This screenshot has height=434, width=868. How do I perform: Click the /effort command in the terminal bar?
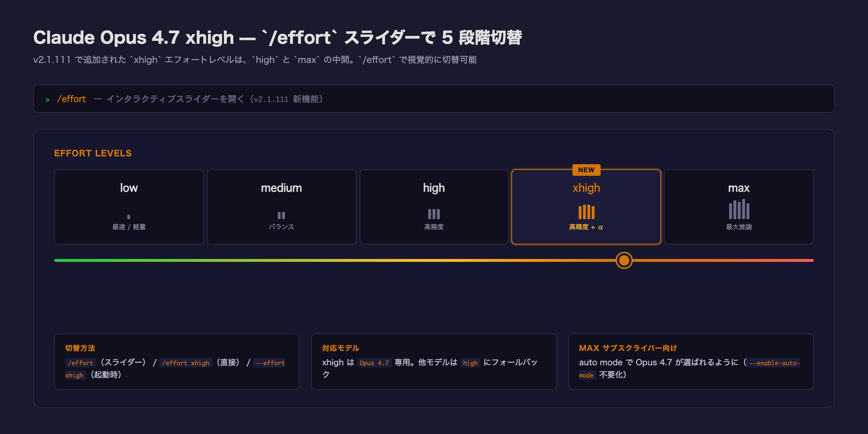[72, 99]
